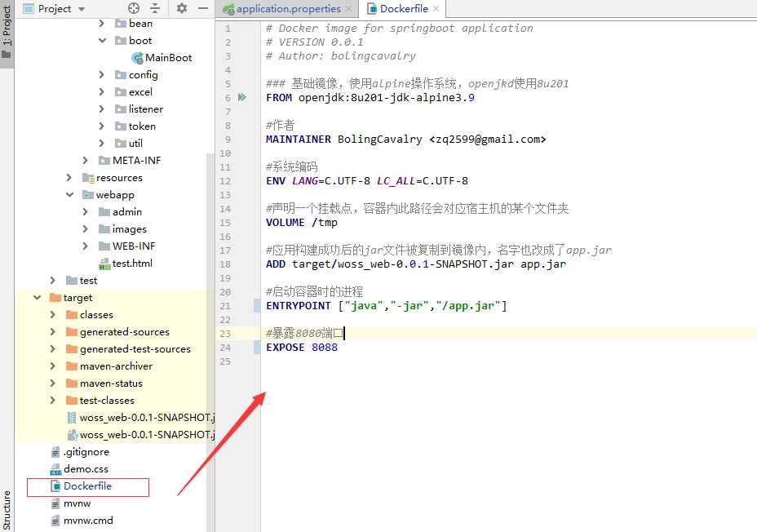
Task: Expand the images folder
Action: [x=86, y=228]
